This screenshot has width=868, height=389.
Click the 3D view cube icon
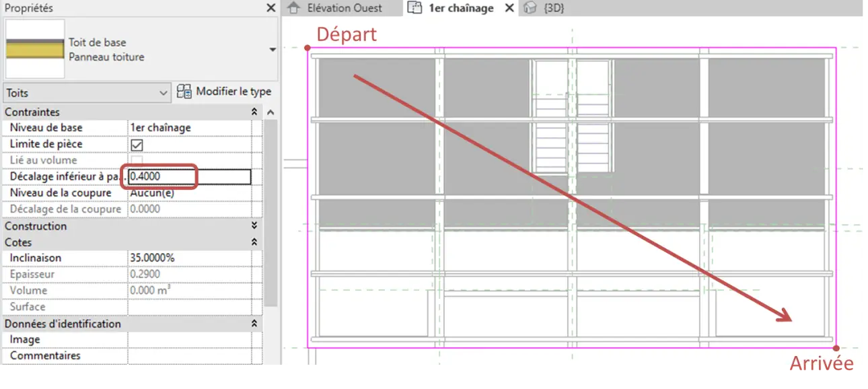pyautogui.click(x=531, y=8)
